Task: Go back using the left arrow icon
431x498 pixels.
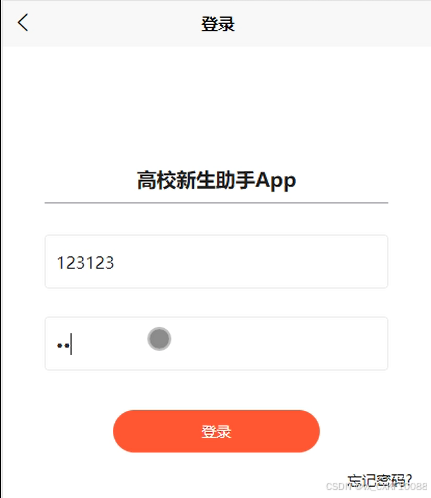Action: 23,23
